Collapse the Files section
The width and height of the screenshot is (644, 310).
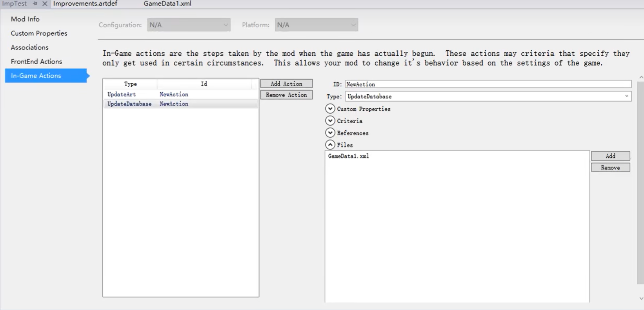[330, 145]
